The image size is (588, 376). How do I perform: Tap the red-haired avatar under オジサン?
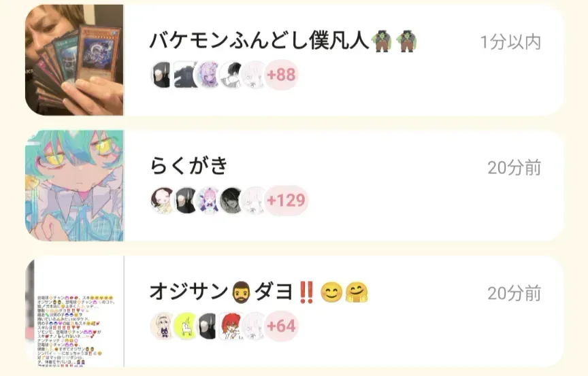230,326
